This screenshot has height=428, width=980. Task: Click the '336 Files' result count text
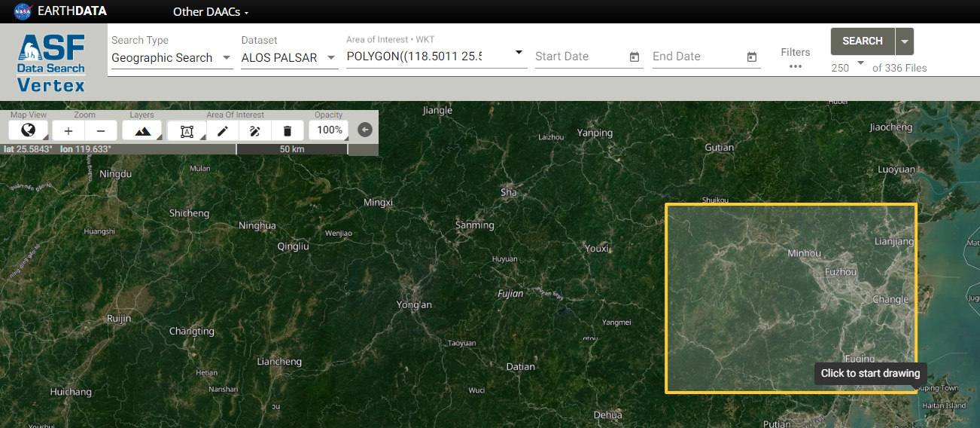tap(907, 68)
